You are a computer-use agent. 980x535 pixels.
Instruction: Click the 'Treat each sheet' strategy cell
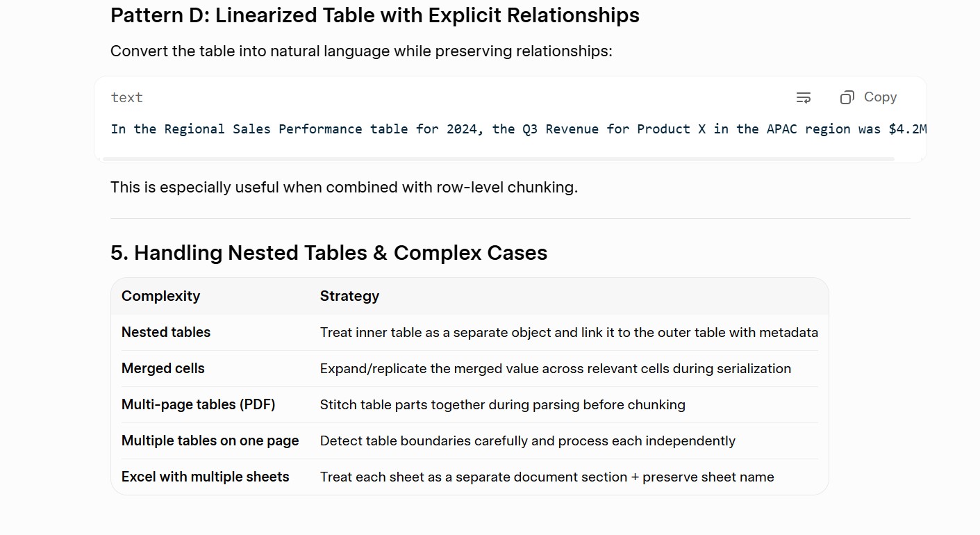click(547, 477)
